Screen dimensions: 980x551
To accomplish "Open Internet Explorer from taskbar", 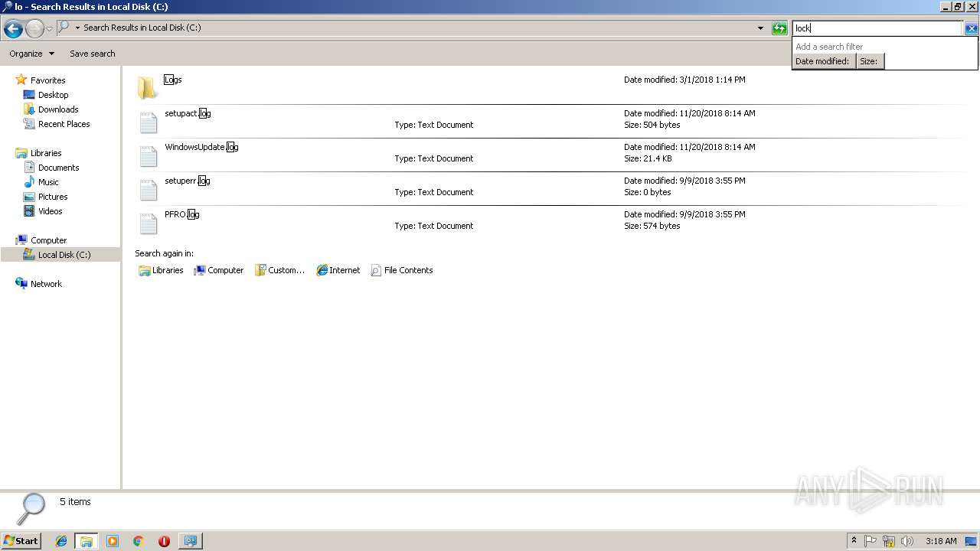I will [61, 541].
